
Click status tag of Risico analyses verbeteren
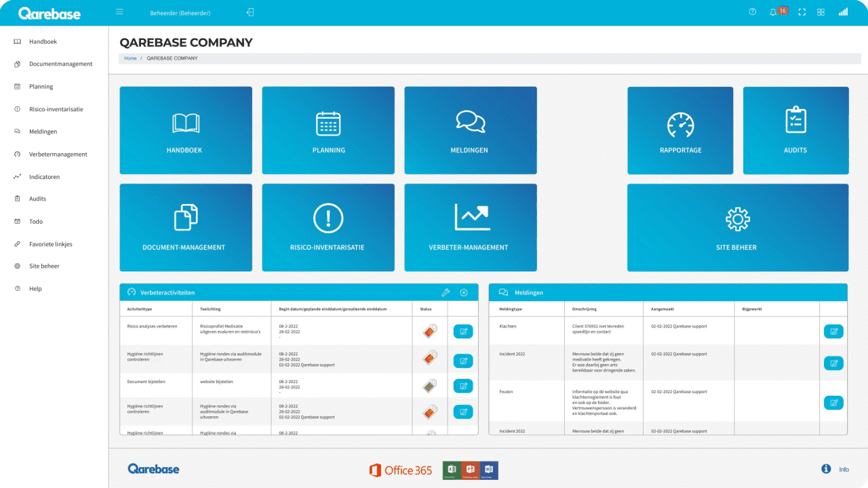click(x=429, y=331)
